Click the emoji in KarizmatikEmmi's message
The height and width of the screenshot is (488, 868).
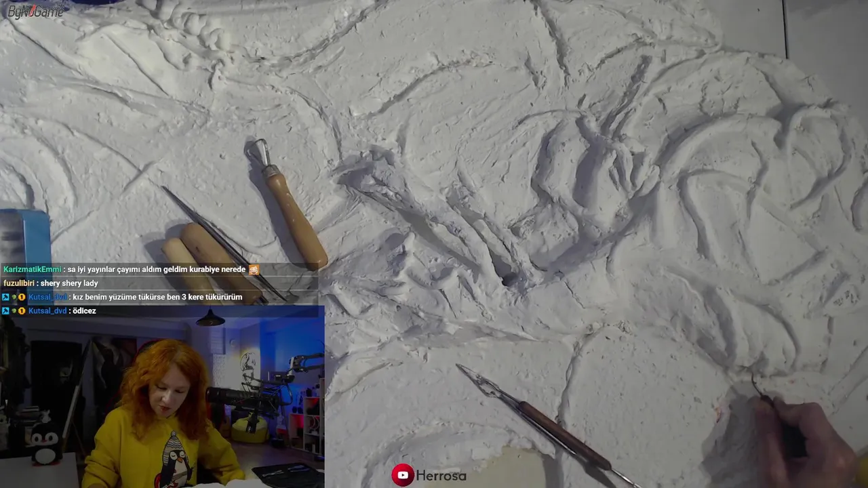[254, 270]
